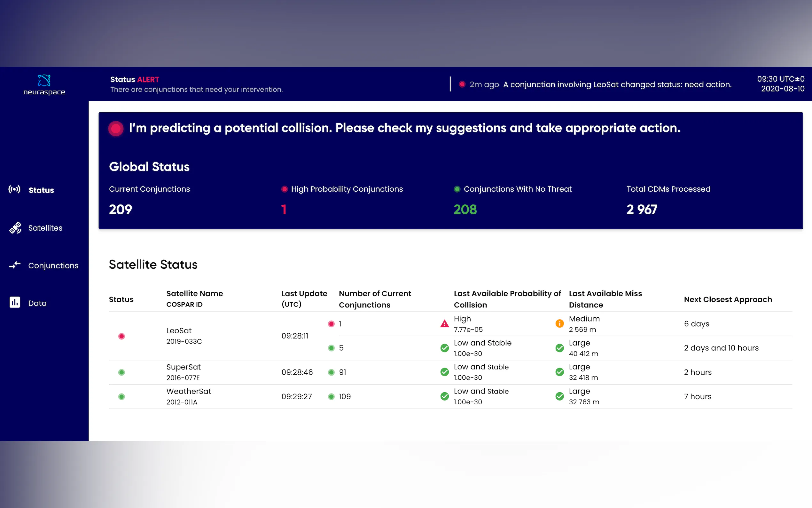Click the orange info icon beside Medium
Viewport: 812px width, 508px height.
pos(559,323)
